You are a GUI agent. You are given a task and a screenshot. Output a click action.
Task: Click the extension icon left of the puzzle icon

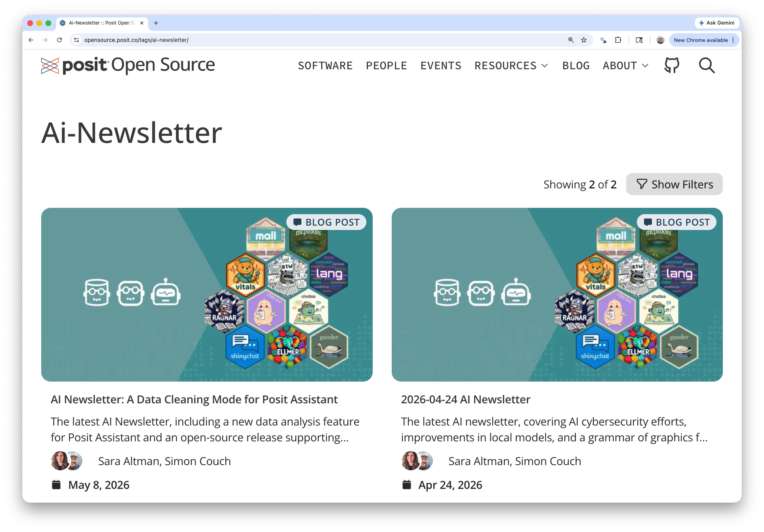pyautogui.click(x=603, y=40)
